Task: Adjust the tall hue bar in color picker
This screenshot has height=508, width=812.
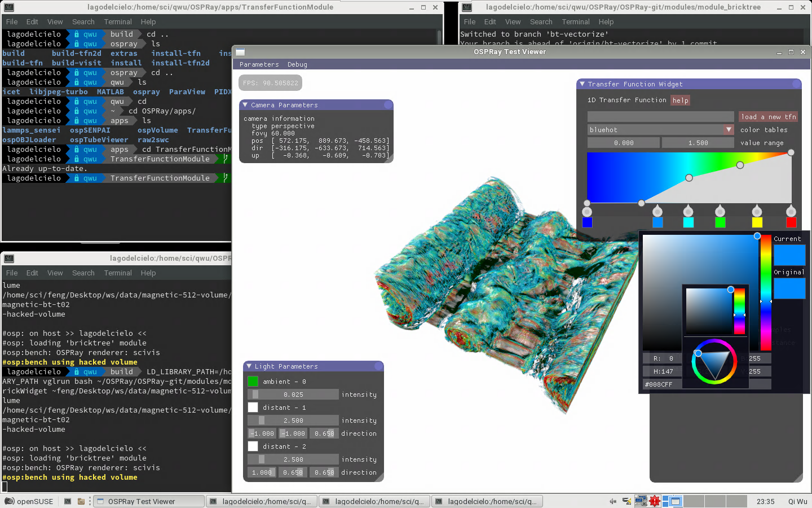Action: coord(766,292)
